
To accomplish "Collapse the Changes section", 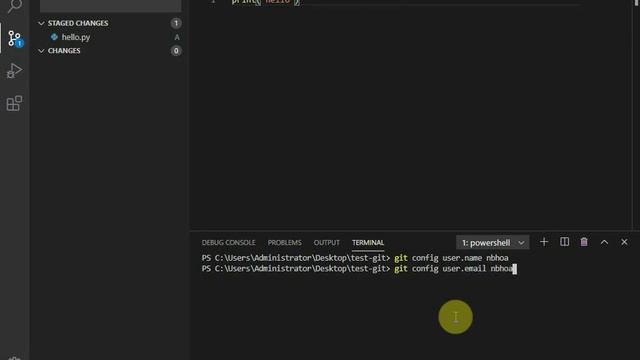I will click(41, 51).
